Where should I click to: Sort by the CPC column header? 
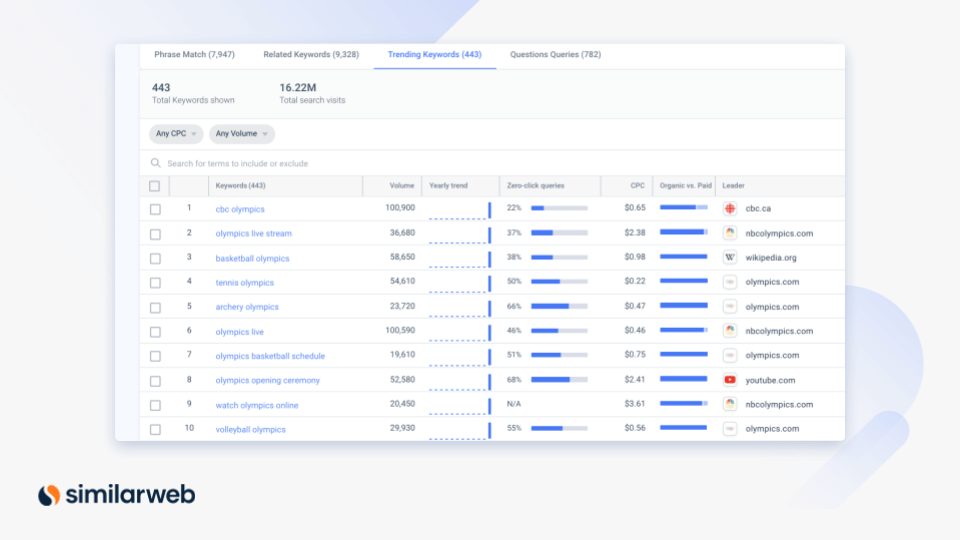[637, 186]
